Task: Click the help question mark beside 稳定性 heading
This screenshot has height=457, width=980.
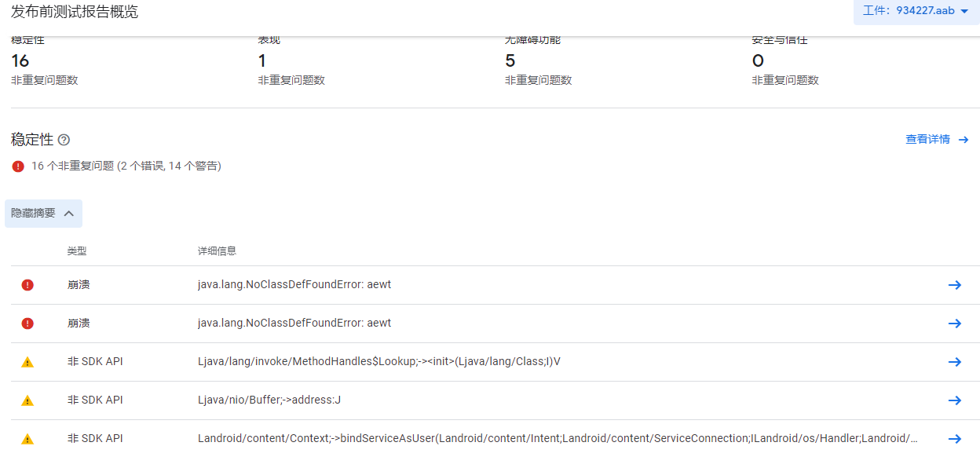Action: [64, 139]
